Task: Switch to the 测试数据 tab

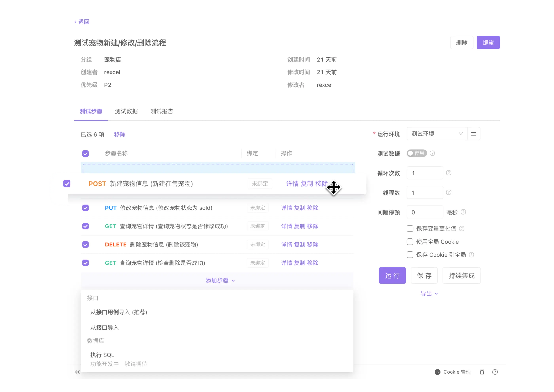Action: [x=126, y=111]
